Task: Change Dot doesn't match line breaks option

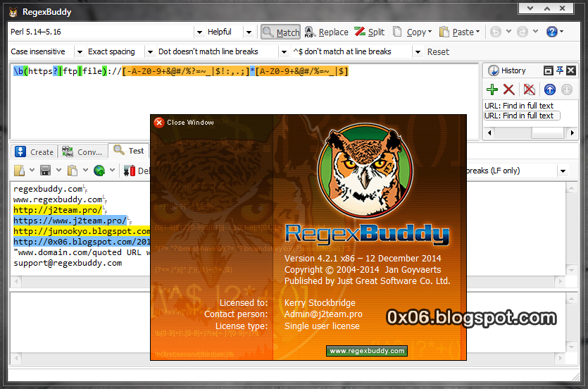Action: (223, 51)
